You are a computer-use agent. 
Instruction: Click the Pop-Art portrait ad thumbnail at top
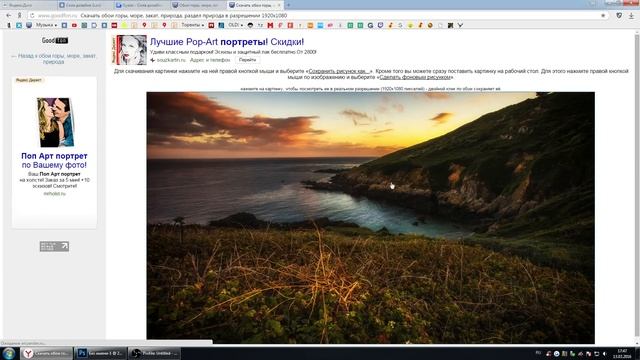tap(131, 50)
